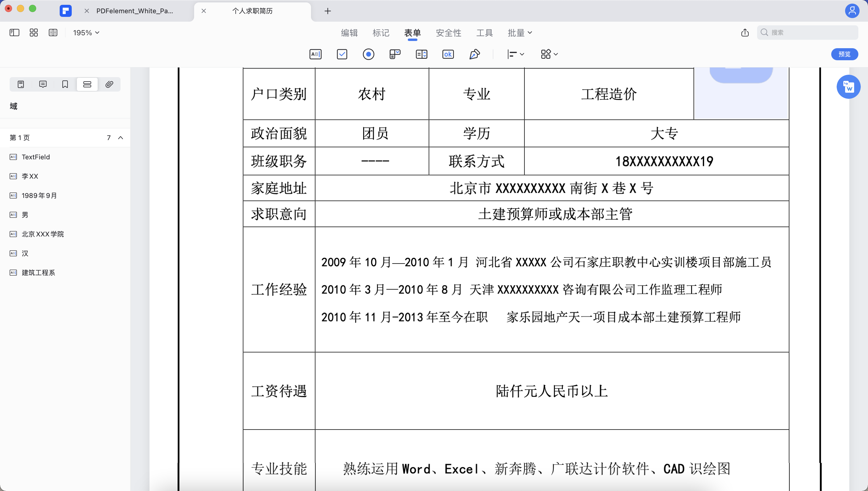Select the 李XX field in the list
Viewport: 868px width, 491px height.
(x=30, y=176)
